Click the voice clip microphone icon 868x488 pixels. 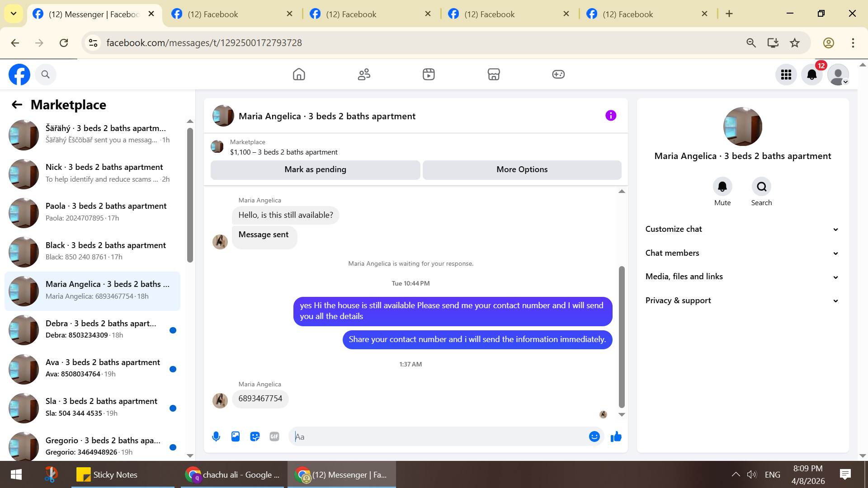[216, 436]
